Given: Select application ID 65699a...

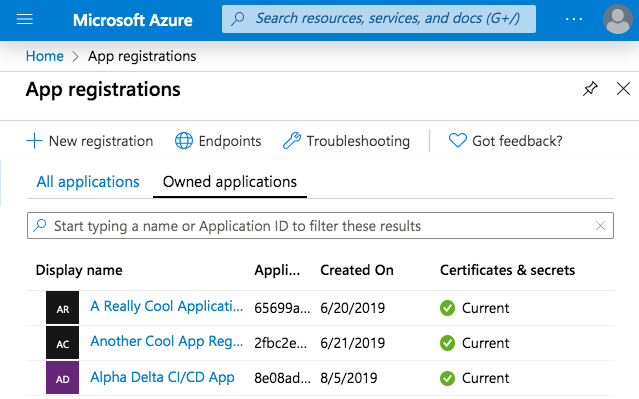Looking at the screenshot, I should point(282,308).
